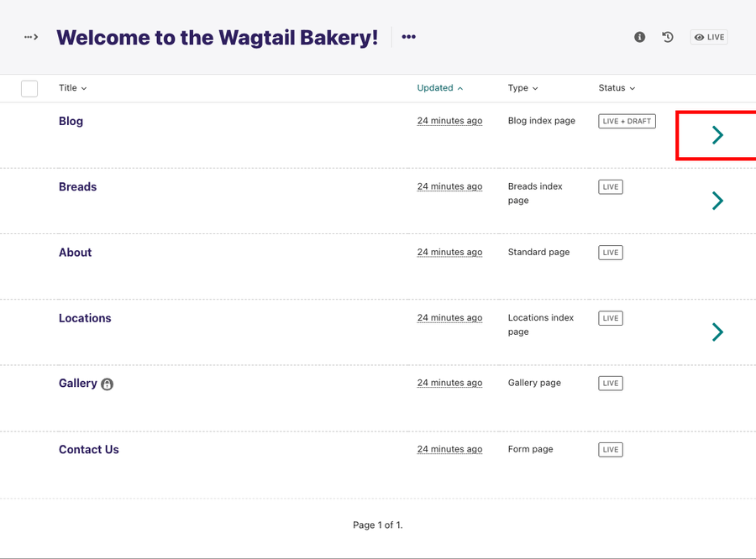Click the page info icon
This screenshot has height=559, width=756.
640,37
